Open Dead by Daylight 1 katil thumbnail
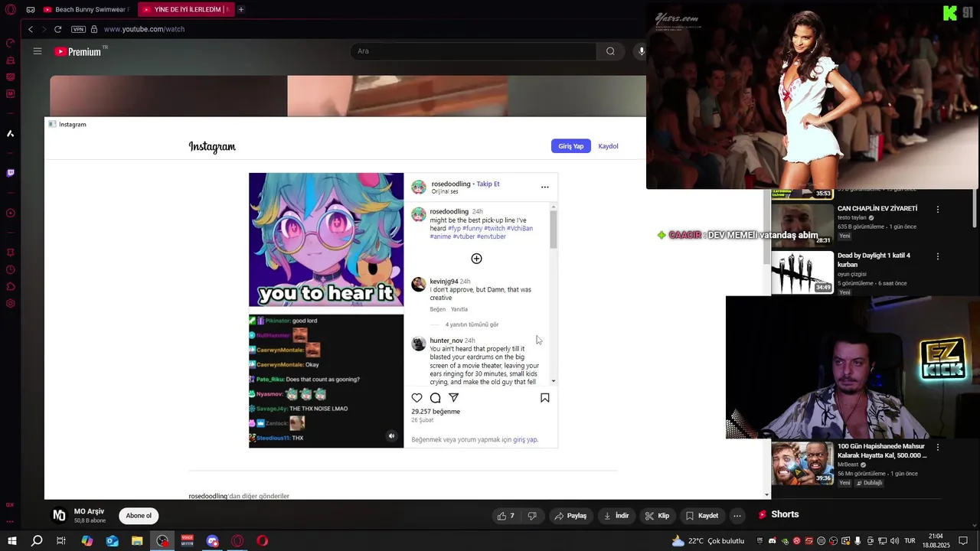The image size is (980, 551). (x=802, y=272)
